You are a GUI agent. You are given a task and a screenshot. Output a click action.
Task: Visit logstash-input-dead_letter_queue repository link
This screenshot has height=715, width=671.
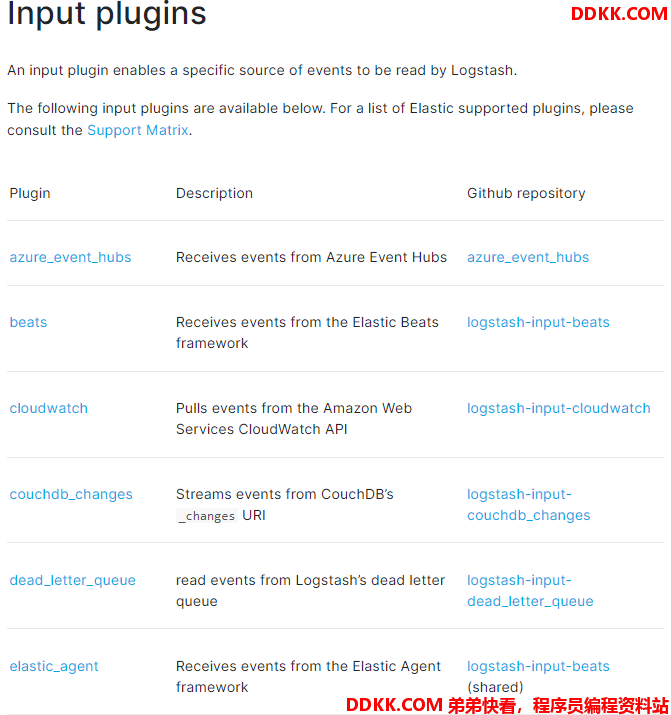(530, 591)
